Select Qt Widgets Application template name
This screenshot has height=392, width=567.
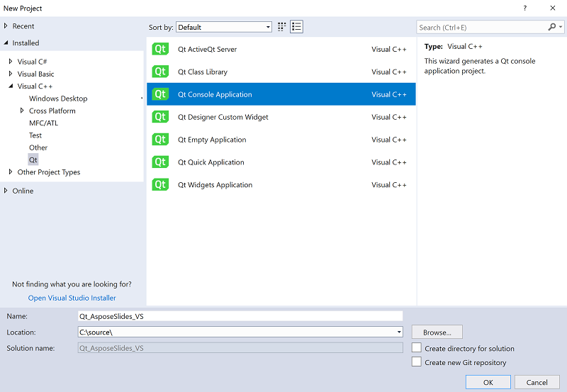(215, 185)
